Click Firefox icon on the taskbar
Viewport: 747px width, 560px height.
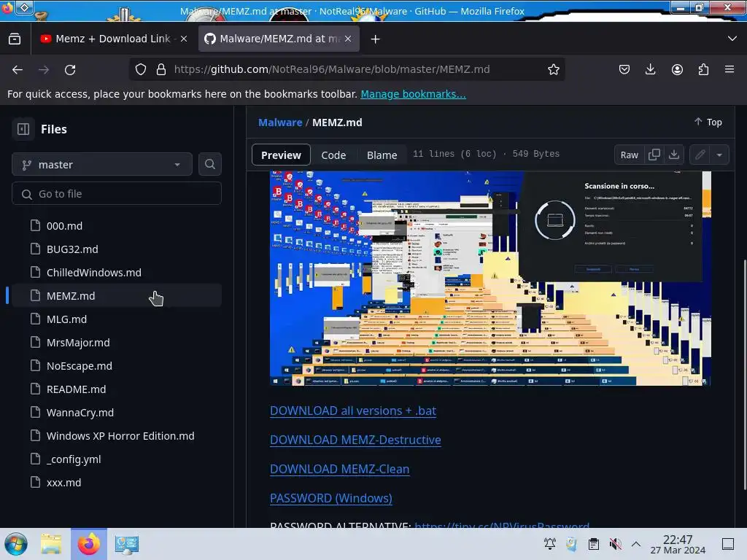click(89, 544)
